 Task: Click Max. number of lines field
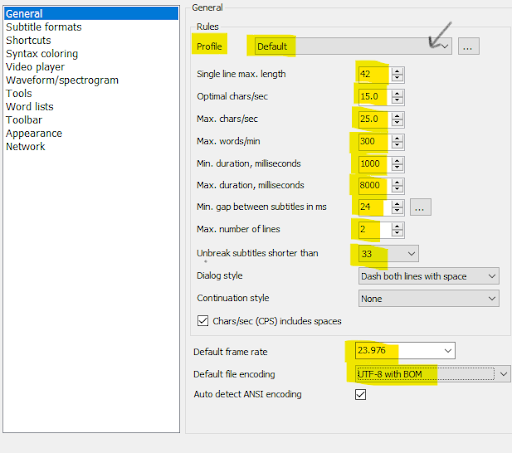coord(374,230)
